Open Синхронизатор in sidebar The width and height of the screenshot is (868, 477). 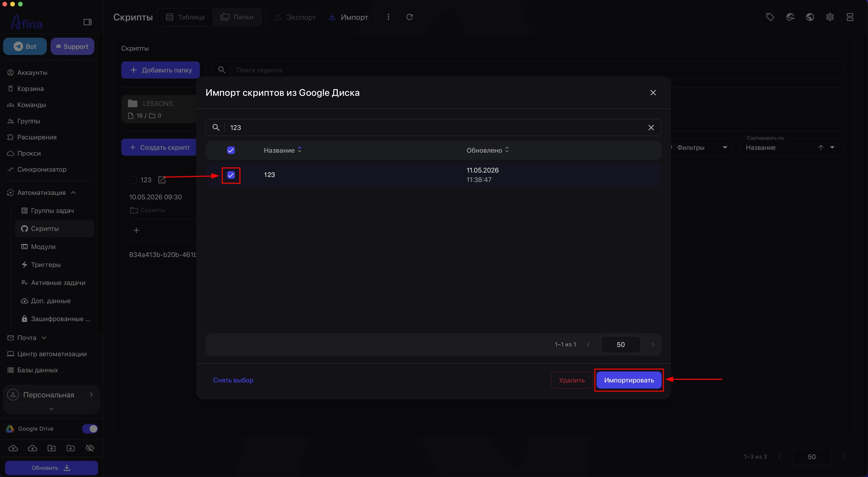(42, 169)
